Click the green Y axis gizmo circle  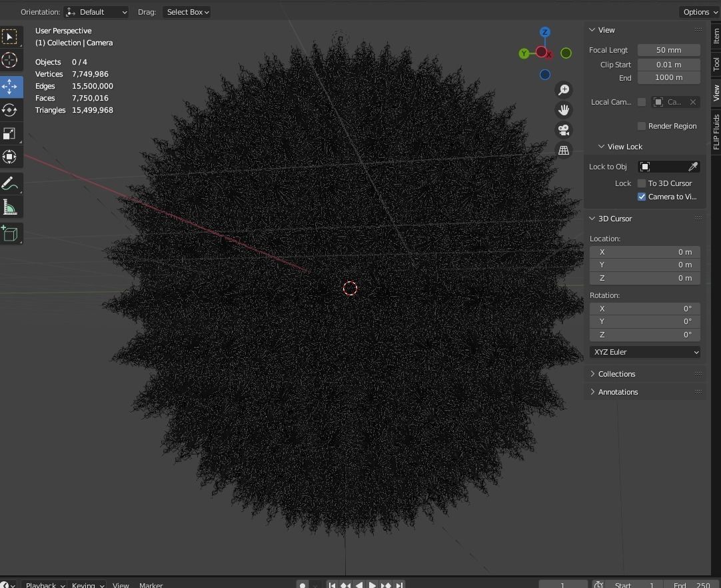tap(524, 54)
